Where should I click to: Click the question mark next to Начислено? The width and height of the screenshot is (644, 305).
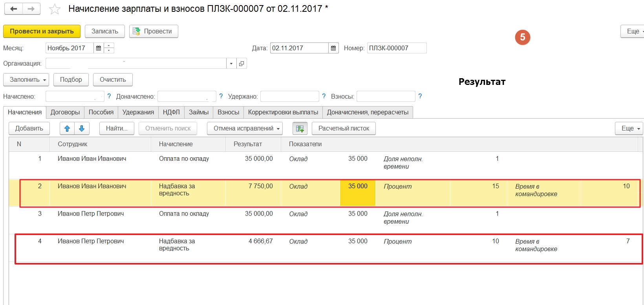pyautogui.click(x=109, y=96)
